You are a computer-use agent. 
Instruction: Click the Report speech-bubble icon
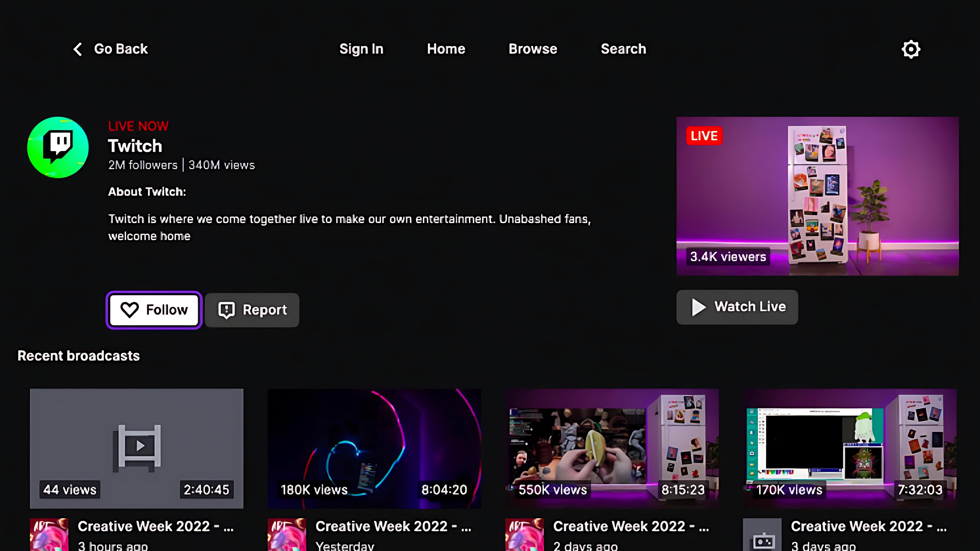pyautogui.click(x=226, y=310)
